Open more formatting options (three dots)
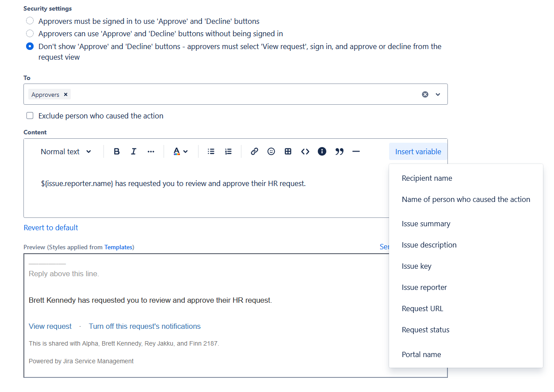Viewport: 554px width, 392px height. coord(151,152)
